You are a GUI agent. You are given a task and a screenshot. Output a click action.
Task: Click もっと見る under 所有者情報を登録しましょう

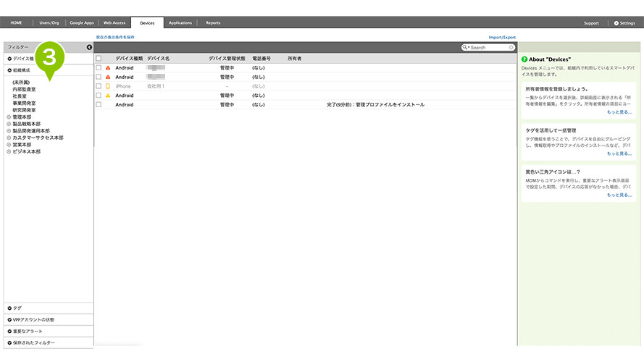click(619, 112)
